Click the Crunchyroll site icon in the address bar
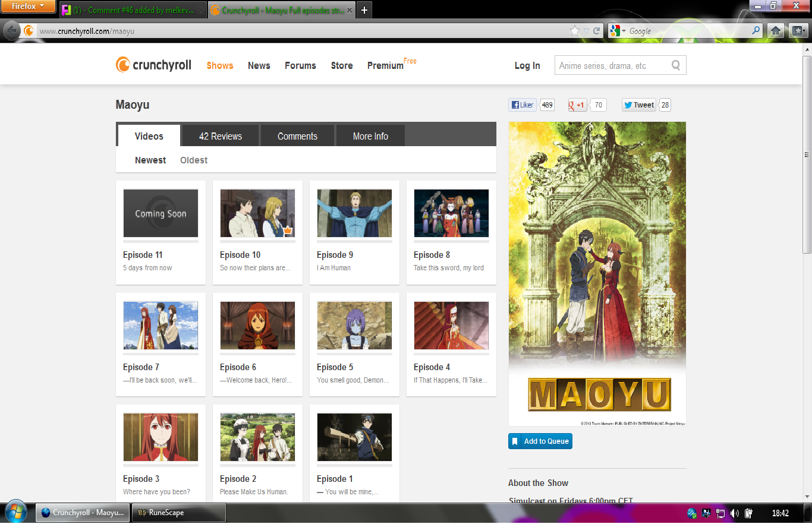The height and width of the screenshot is (524, 812). (29, 31)
